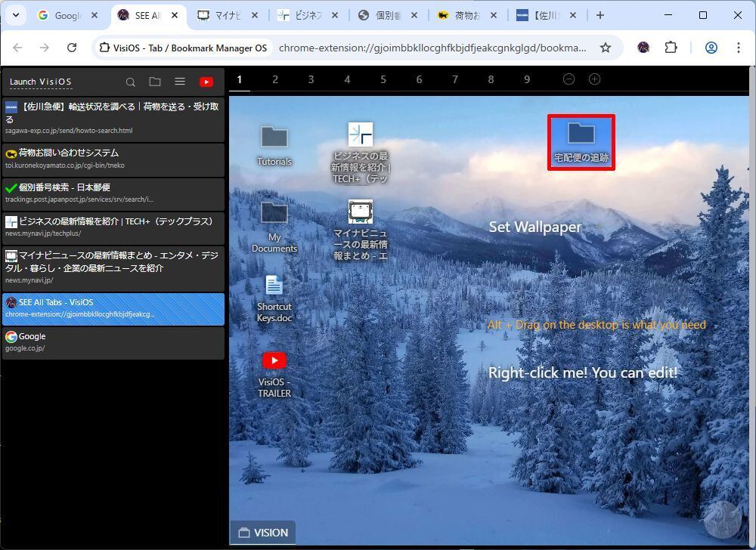Switch to desktop 2 tab
Viewport: 756px width, 550px height.
(275, 79)
